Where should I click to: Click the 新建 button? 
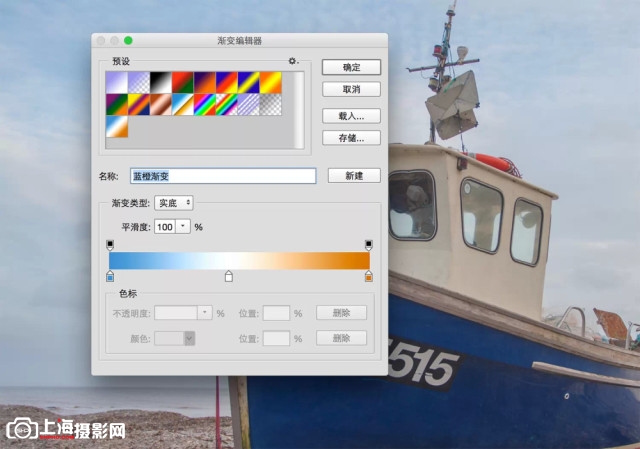[x=354, y=176]
